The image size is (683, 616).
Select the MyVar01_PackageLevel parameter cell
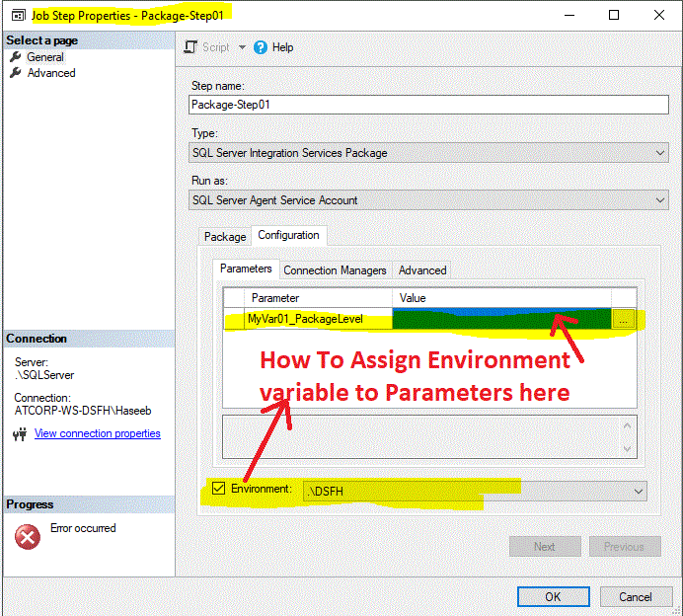point(318,319)
